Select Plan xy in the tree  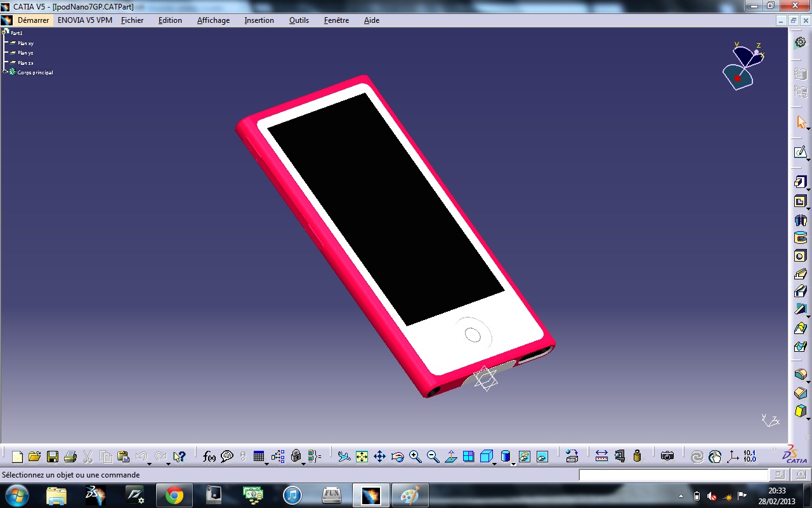[25, 43]
